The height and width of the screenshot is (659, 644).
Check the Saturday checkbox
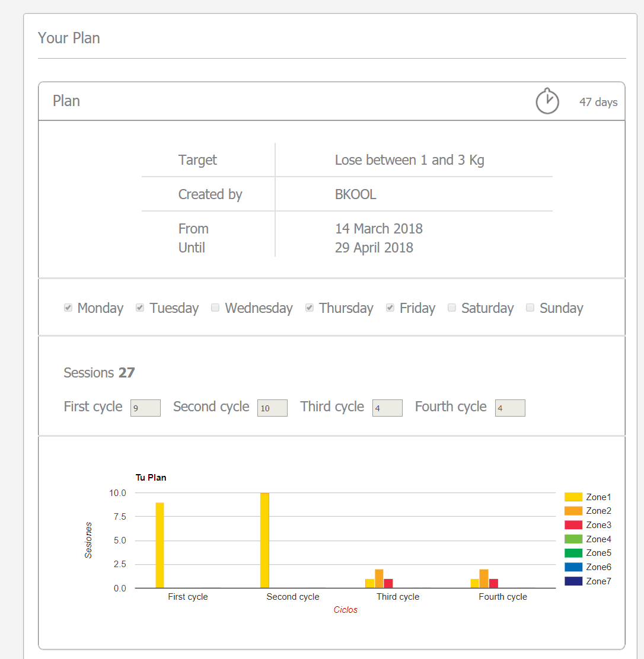pyautogui.click(x=452, y=308)
